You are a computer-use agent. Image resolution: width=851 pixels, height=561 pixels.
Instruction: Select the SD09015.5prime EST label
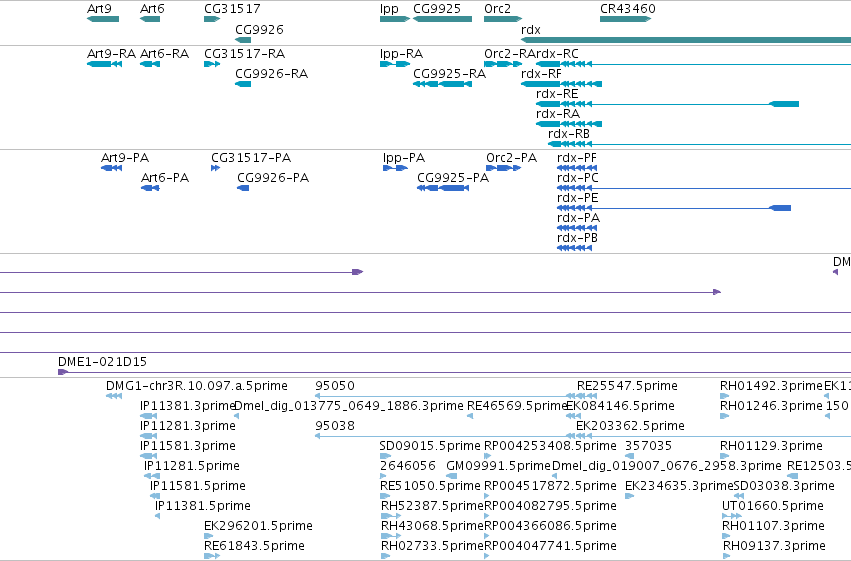click(x=430, y=446)
